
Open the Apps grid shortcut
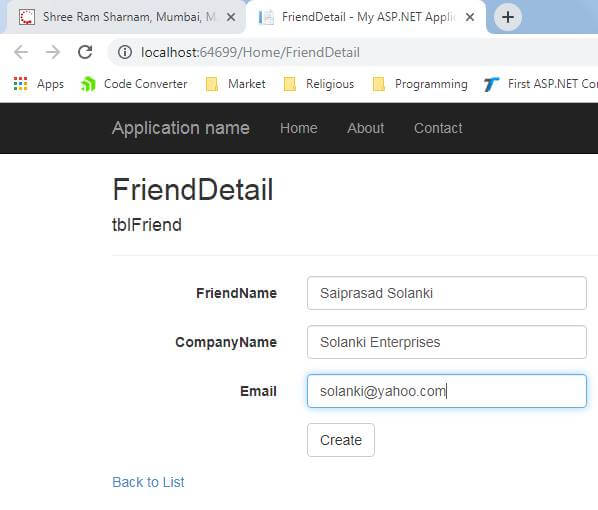click(39, 84)
